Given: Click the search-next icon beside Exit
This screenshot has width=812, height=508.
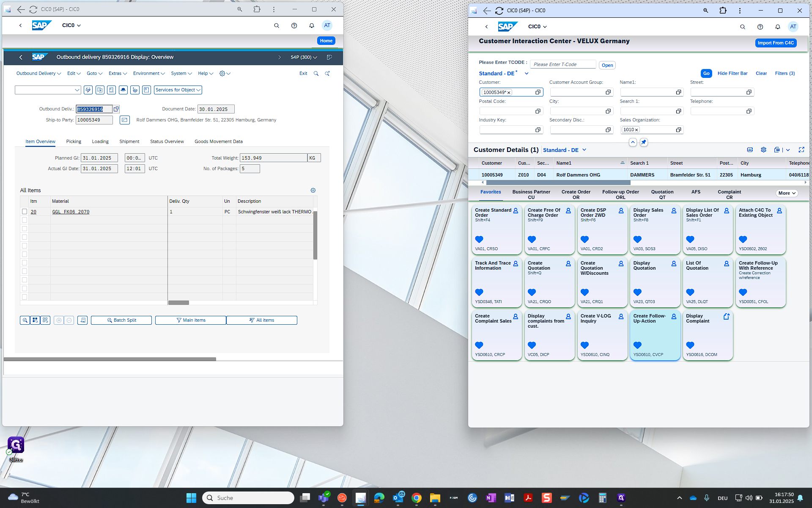Looking at the screenshot, I should 327,74.
